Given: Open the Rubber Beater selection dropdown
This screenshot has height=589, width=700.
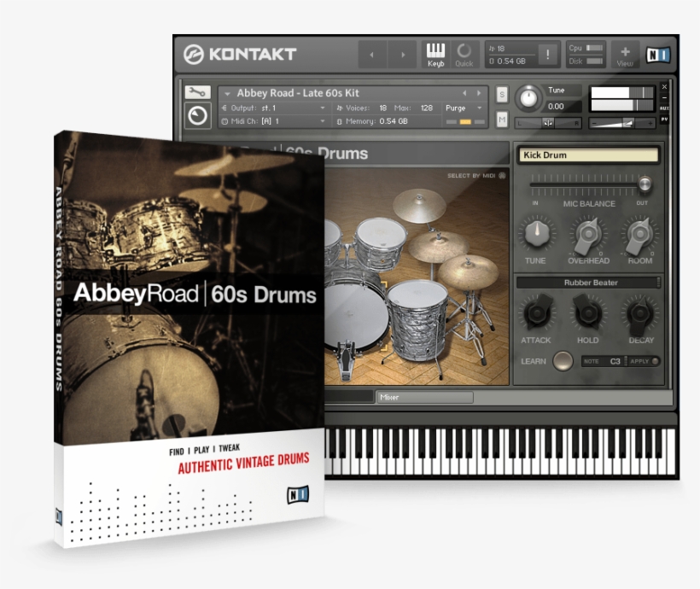Looking at the screenshot, I should tap(592, 282).
